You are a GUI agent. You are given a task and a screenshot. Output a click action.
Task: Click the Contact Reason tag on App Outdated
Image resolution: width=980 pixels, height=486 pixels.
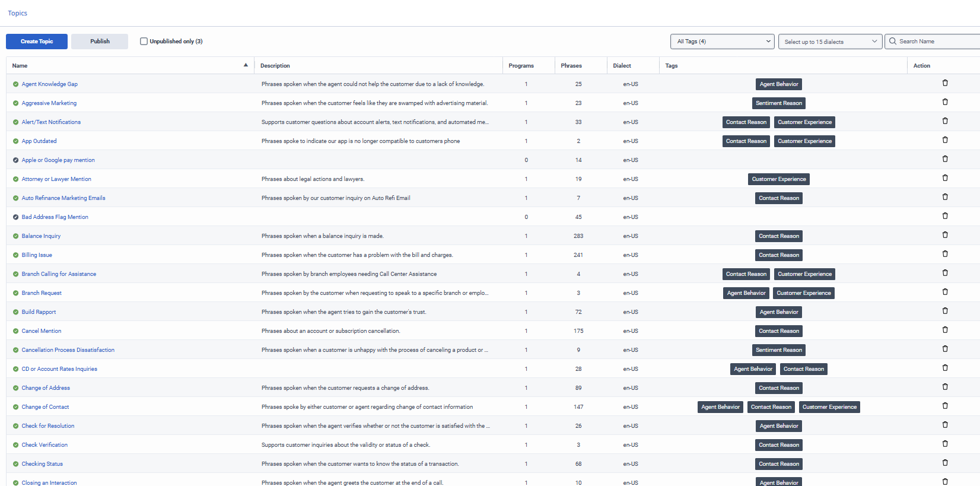(746, 141)
